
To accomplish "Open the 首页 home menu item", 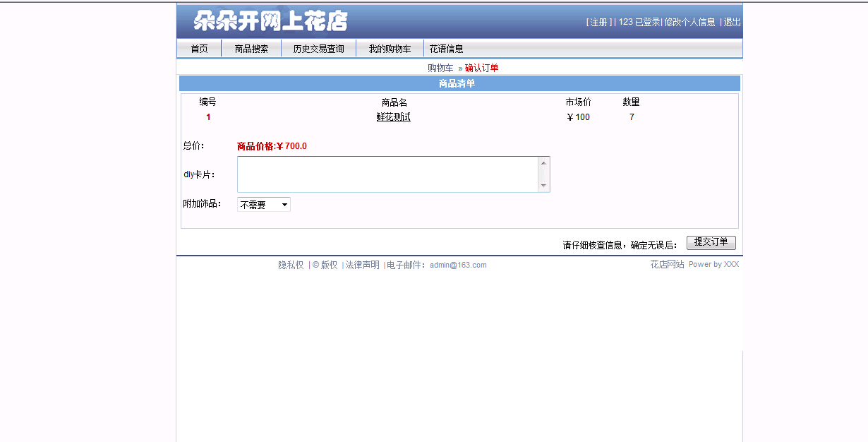I will (199, 49).
